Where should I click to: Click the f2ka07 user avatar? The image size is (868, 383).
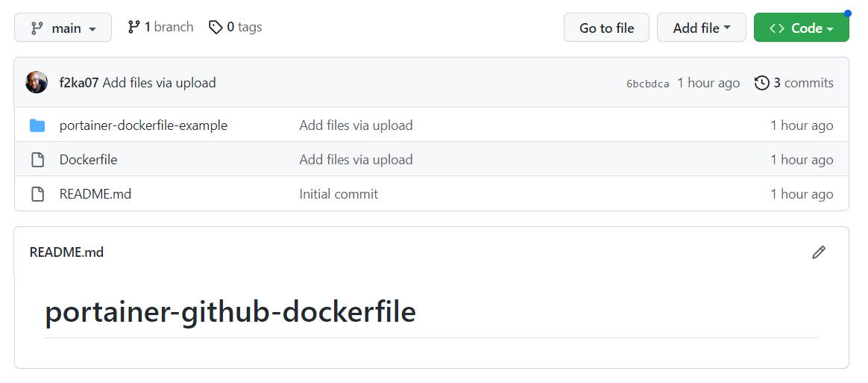point(37,83)
